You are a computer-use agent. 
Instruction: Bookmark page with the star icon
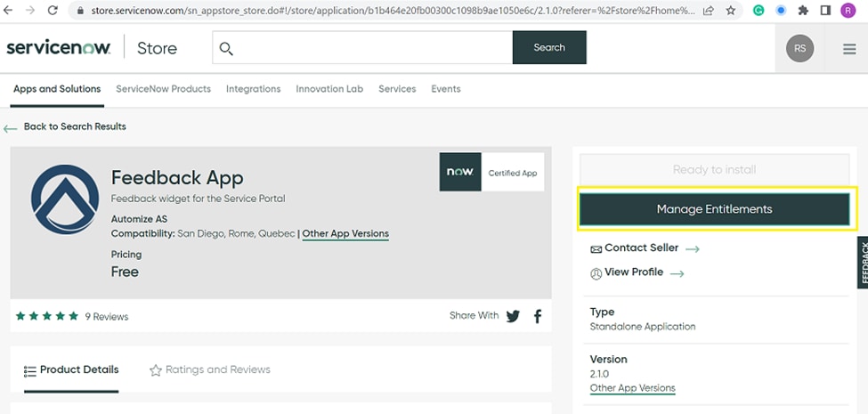[x=731, y=11]
